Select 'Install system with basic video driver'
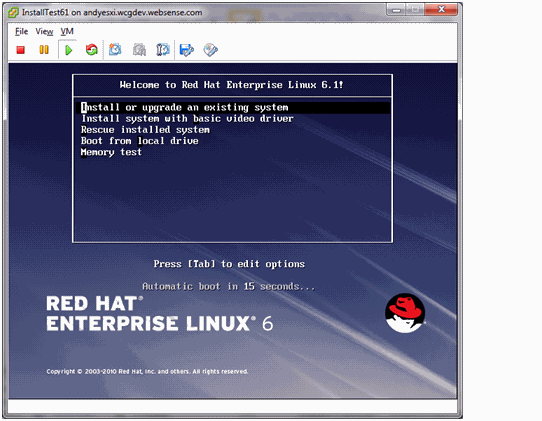This screenshot has width=542, height=421. (187, 119)
